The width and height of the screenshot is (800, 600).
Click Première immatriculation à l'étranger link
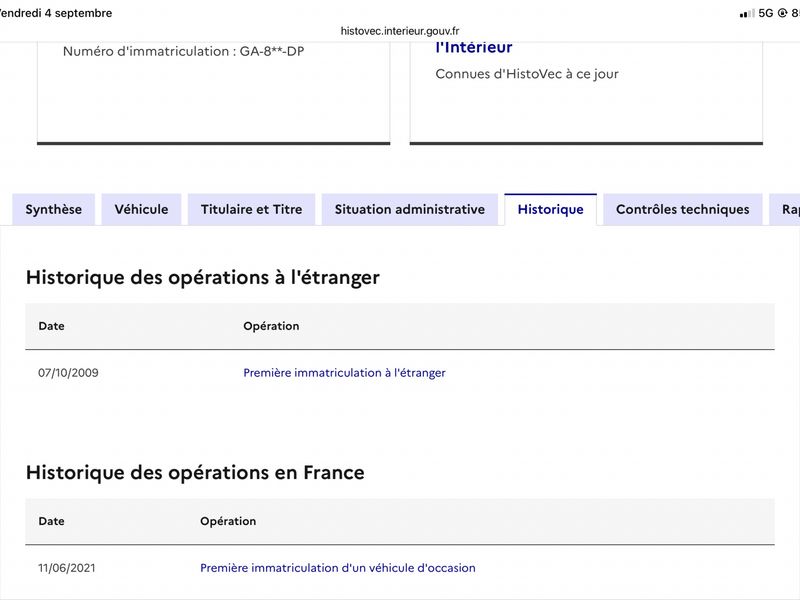(344, 373)
